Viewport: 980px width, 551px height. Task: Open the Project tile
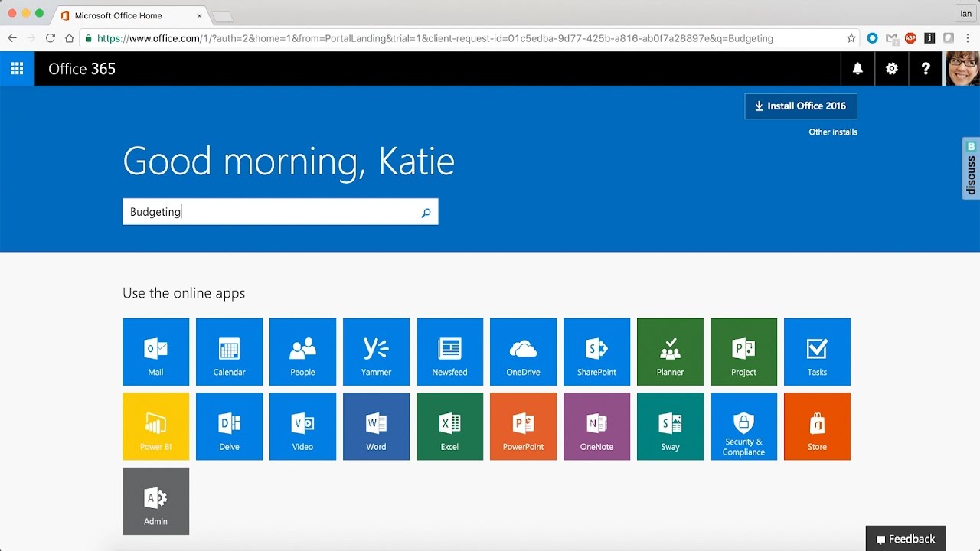[743, 351]
